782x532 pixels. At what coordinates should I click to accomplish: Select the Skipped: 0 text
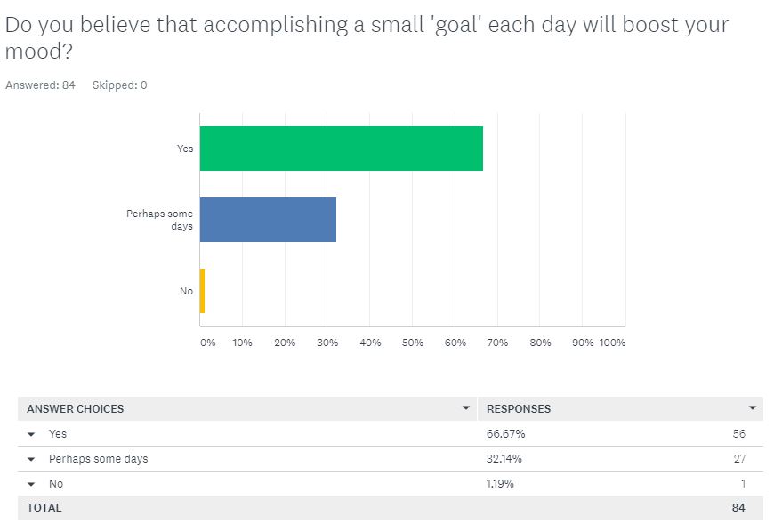pyautogui.click(x=119, y=85)
